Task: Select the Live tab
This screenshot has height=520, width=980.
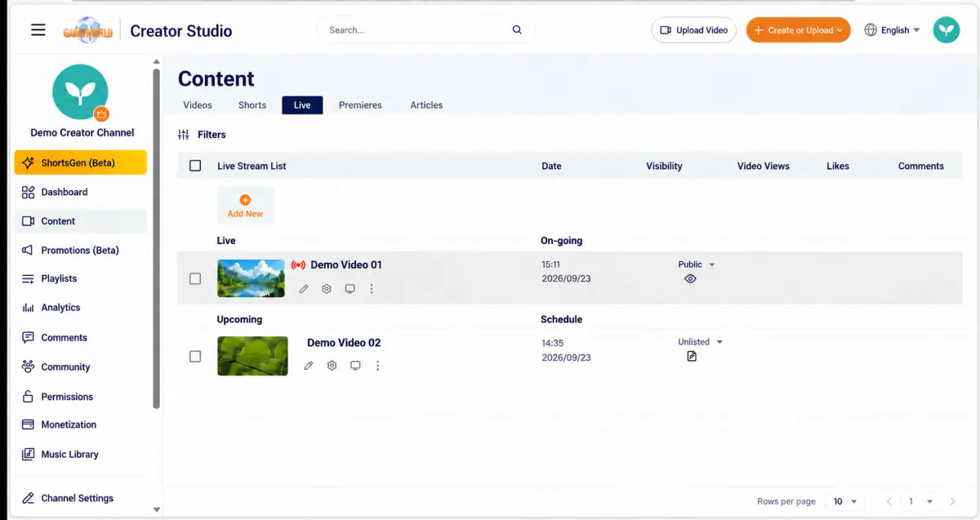Action: pyautogui.click(x=302, y=105)
